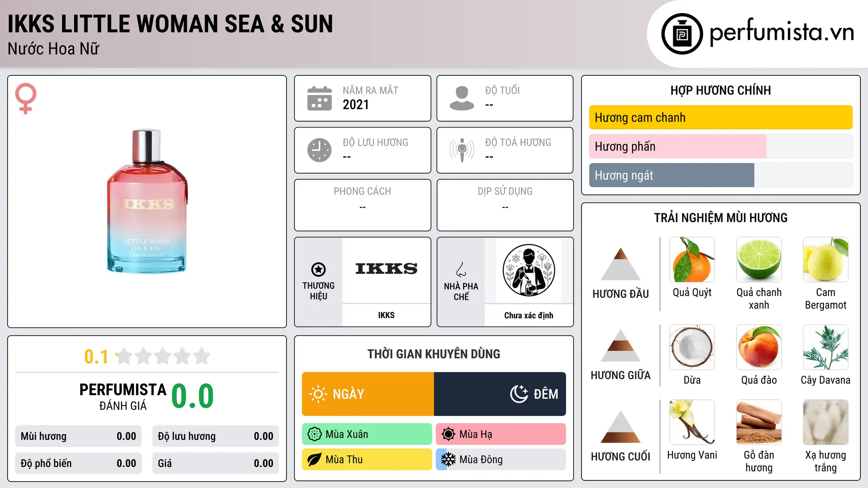Click the IKKS brand name caption
Viewport: 868px width, 488px height.
click(x=386, y=315)
